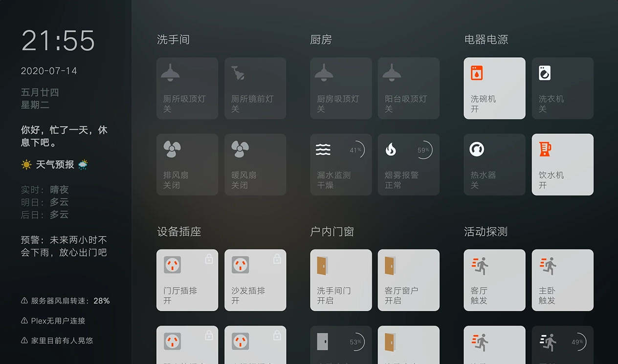This screenshot has height=364, width=618.
Task: Click the lunar date 五月廿四
Action: click(40, 92)
